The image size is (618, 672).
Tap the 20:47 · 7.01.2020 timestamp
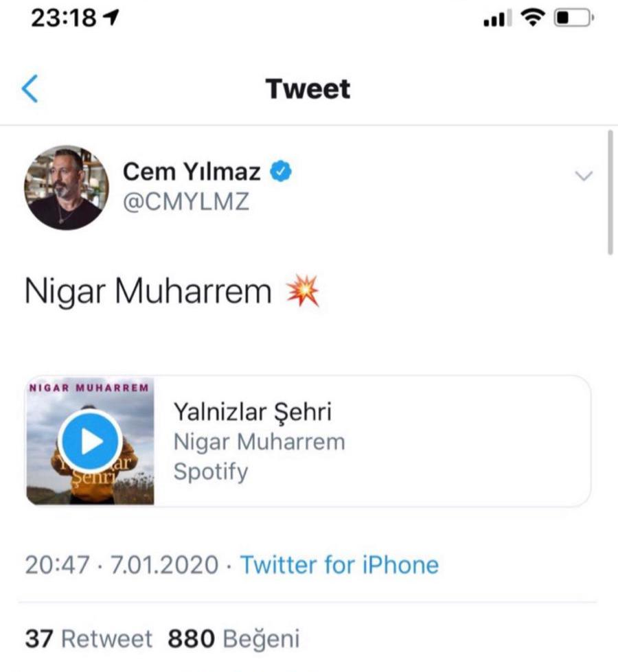[122, 565]
